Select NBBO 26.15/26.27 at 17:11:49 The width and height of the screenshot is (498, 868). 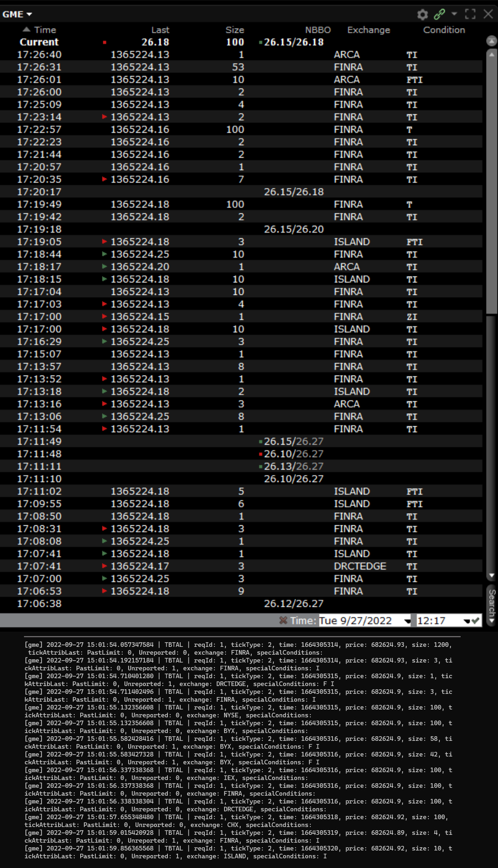pos(294,441)
